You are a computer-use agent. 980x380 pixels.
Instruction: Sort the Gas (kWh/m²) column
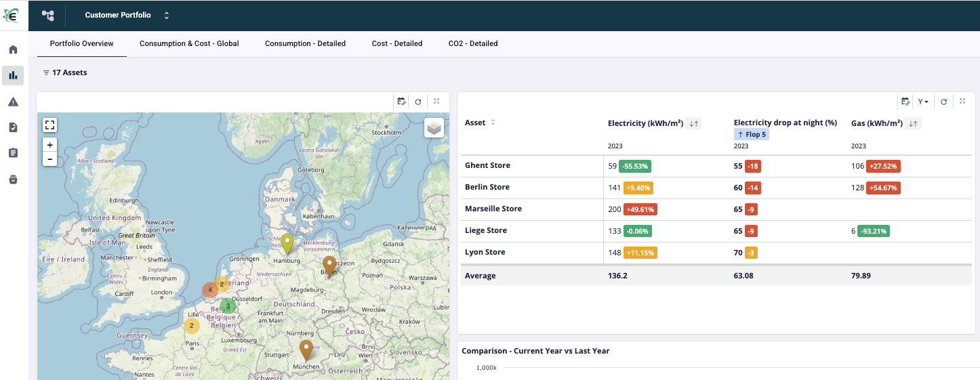tap(913, 123)
